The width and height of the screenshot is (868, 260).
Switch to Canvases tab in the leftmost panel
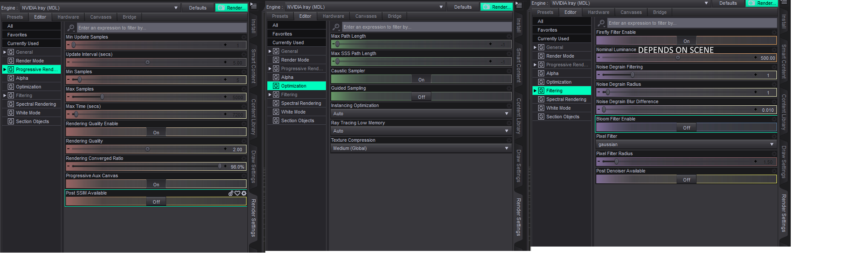pyautogui.click(x=101, y=17)
